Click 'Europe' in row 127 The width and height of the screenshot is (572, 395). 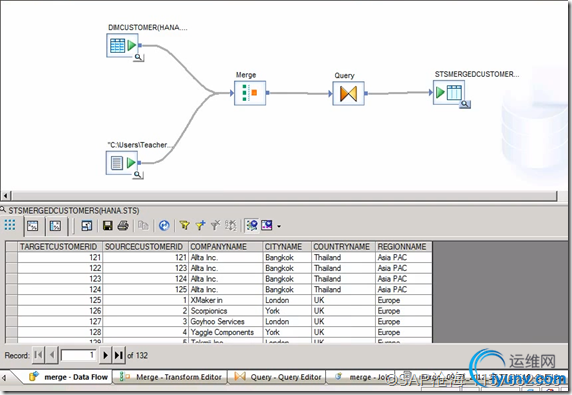pos(404,321)
